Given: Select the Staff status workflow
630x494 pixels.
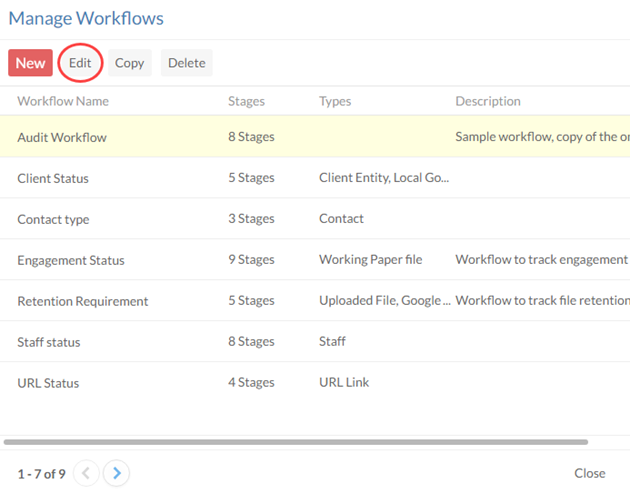Looking at the screenshot, I should (49, 342).
